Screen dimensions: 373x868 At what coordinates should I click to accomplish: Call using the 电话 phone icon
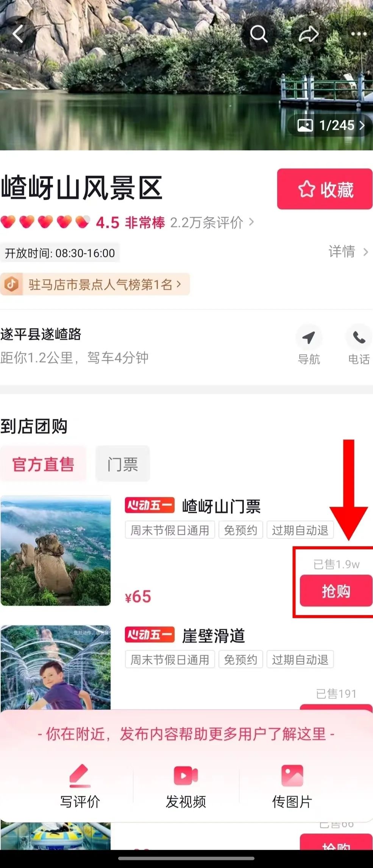[x=359, y=337]
